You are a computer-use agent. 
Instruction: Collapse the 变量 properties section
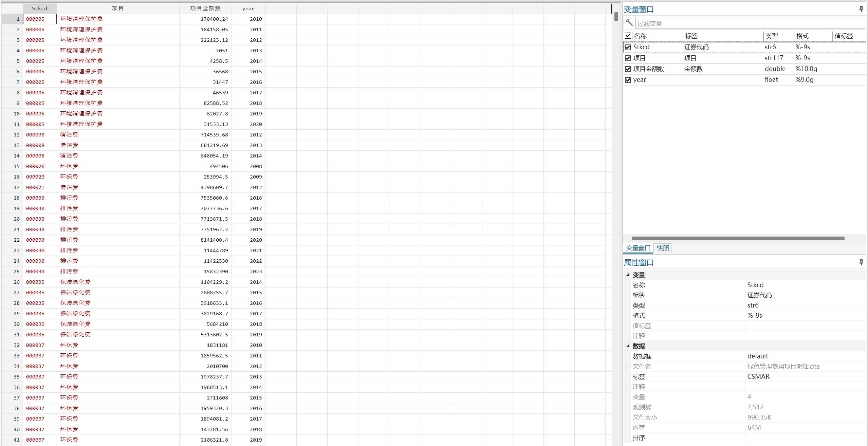coord(628,275)
